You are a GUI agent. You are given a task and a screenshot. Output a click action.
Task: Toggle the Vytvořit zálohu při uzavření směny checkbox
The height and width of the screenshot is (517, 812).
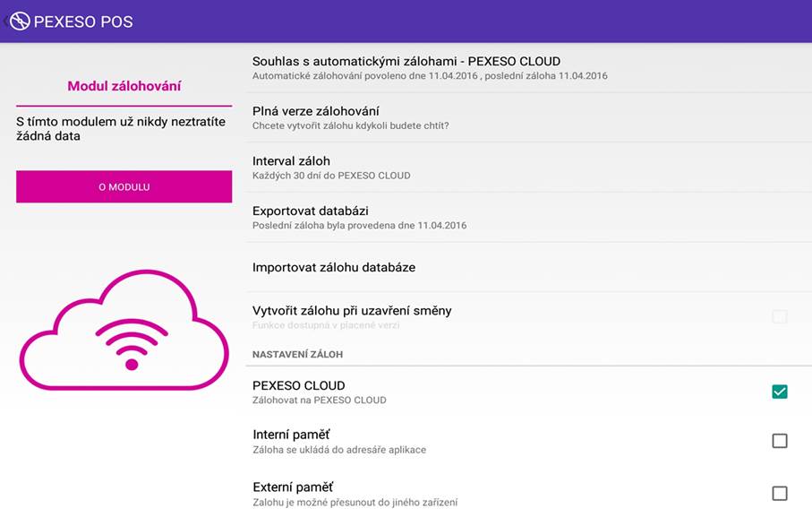click(780, 316)
